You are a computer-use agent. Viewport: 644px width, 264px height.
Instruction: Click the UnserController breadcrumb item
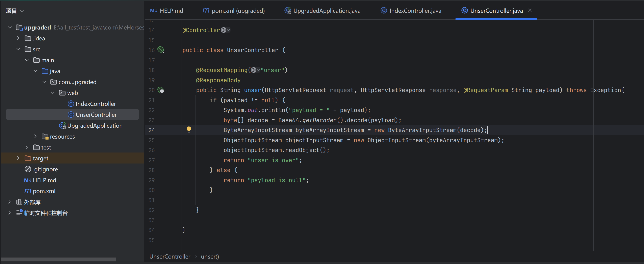170,257
